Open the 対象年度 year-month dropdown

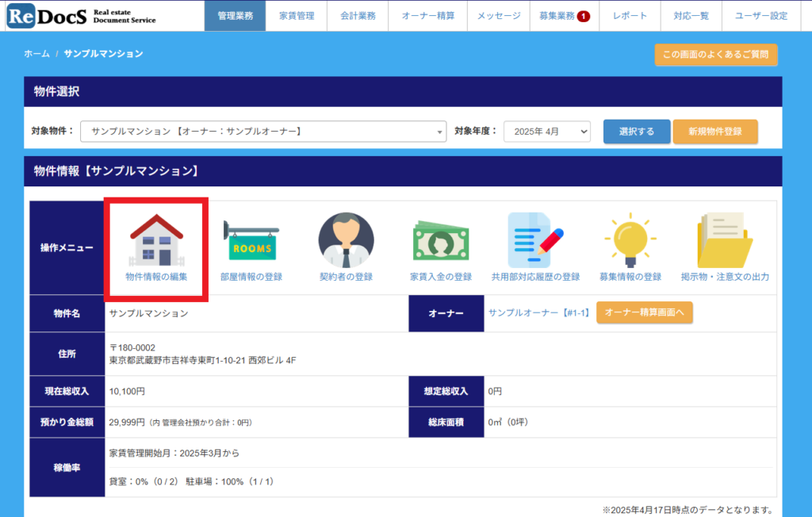546,132
